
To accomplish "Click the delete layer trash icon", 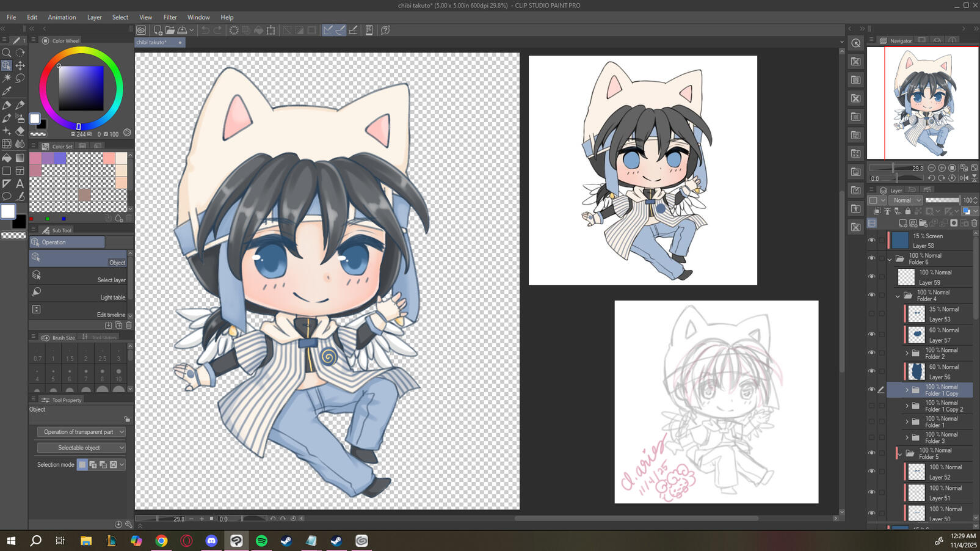I will 974,224.
